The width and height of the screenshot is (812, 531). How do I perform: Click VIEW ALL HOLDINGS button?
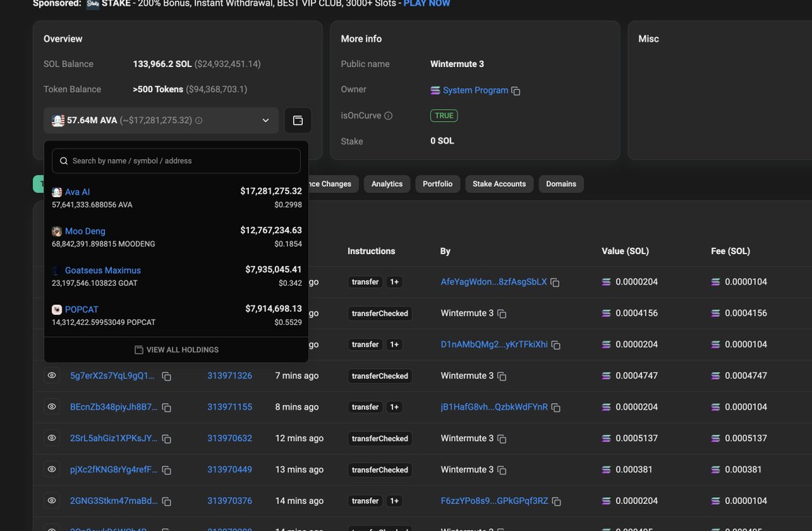176,350
